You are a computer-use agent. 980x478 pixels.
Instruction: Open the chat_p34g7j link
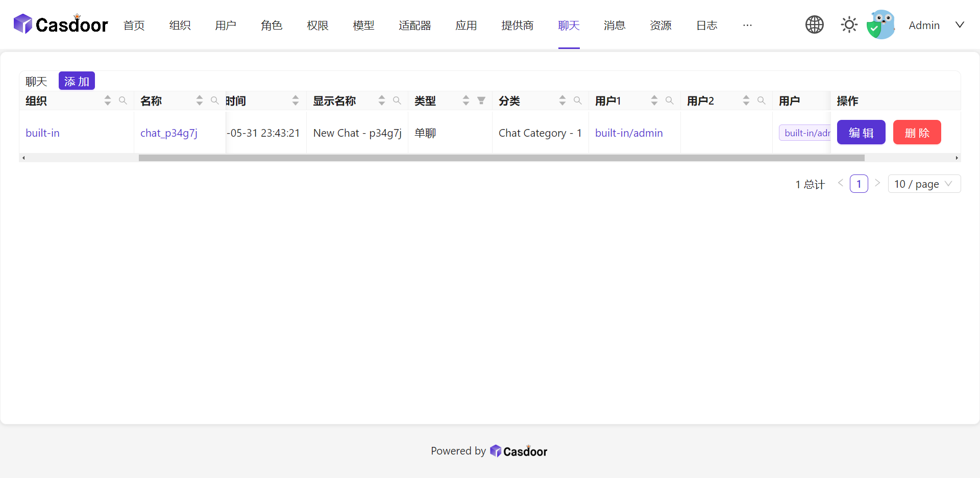point(168,133)
